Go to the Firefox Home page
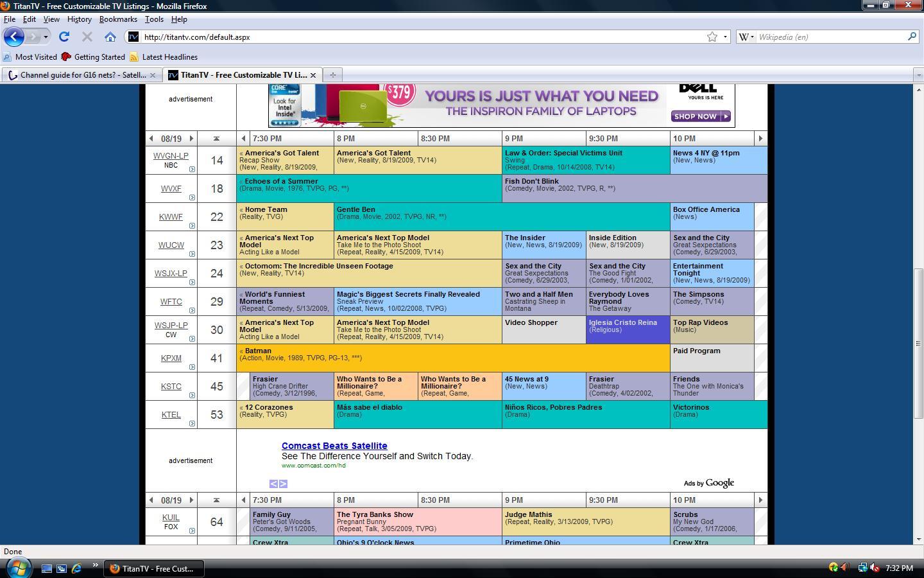Image resolution: width=924 pixels, height=578 pixels. coord(110,37)
